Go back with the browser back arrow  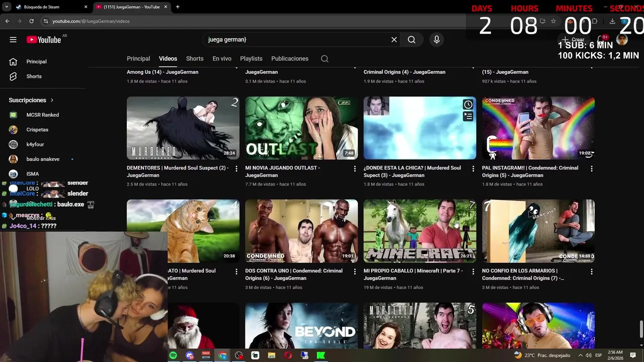click(x=7, y=21)
